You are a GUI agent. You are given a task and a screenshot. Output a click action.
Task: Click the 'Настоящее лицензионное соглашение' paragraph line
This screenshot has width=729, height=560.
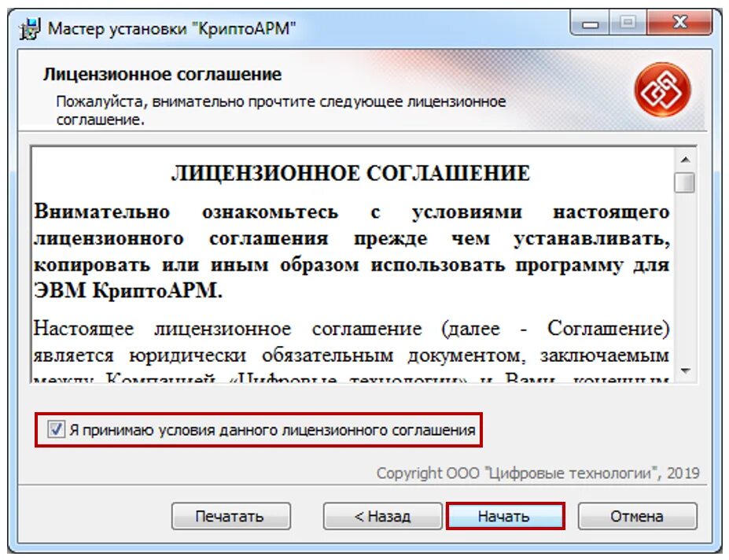click(351, 329)
